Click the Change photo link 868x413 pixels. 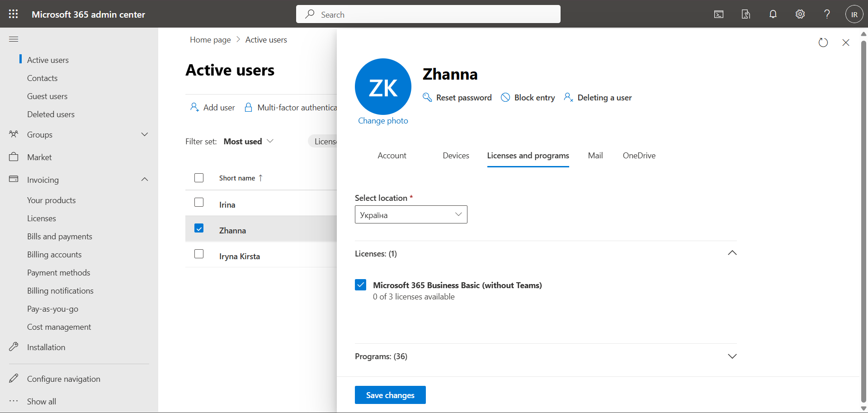pyautogui.click(x=383, y=121)
